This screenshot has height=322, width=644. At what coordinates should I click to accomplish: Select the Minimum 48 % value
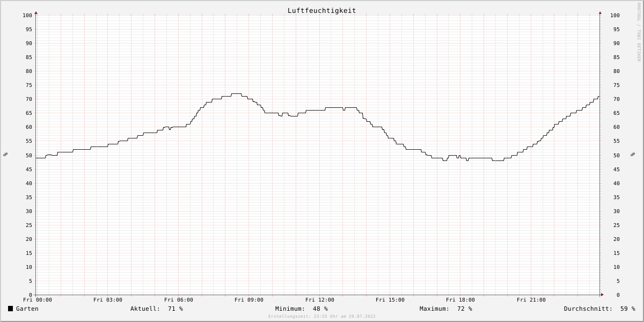tap(320, 309)
